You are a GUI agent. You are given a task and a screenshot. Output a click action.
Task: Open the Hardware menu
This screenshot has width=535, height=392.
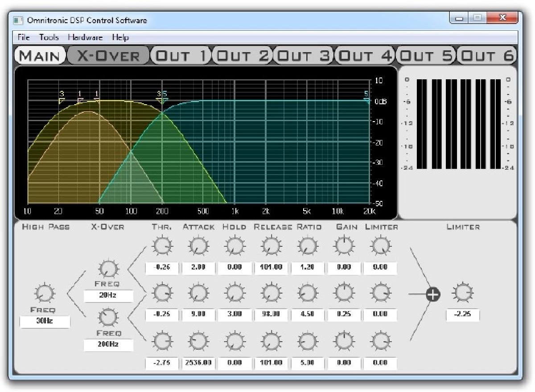click(85, 37)
